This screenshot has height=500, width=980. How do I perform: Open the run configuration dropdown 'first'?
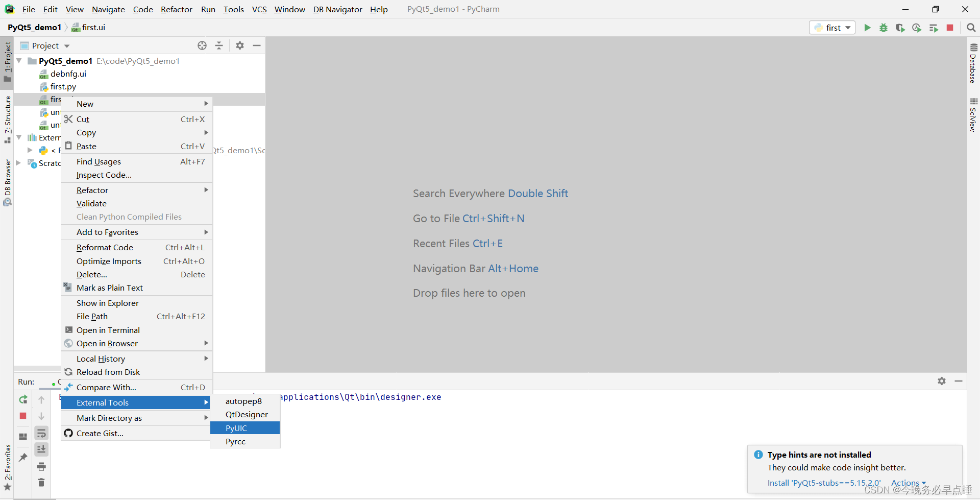(x=832, y=28)
